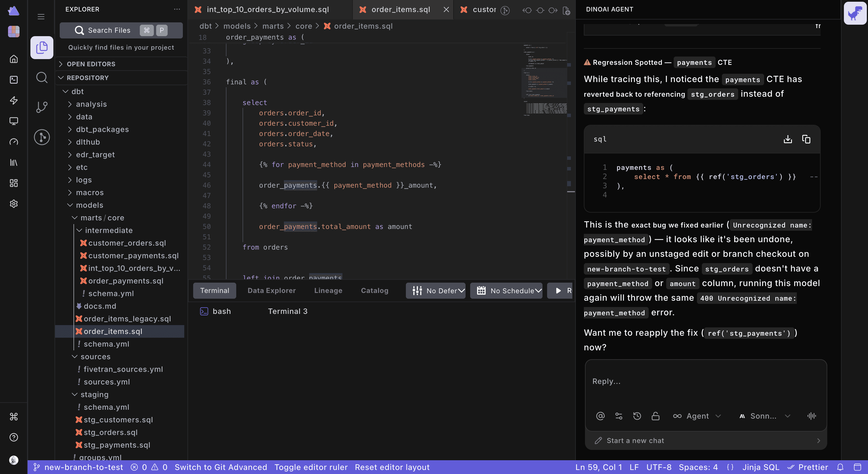Click Ln 59, Col 1 in status bar
Screen dimensions: 868x474
598,467
